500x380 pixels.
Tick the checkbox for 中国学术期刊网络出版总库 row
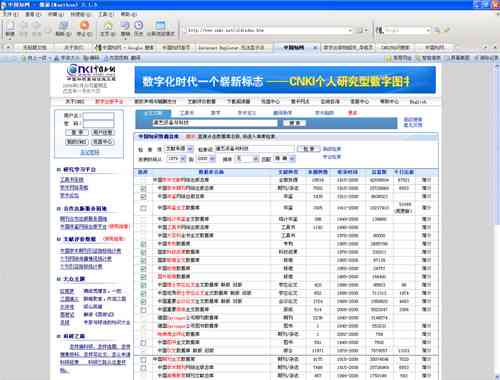[143, 188]
